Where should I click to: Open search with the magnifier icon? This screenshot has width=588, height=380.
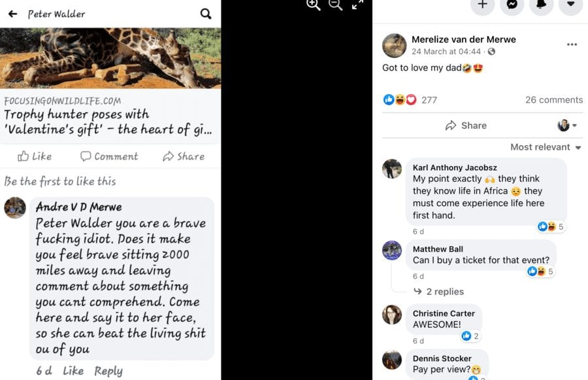click(206, 14)
